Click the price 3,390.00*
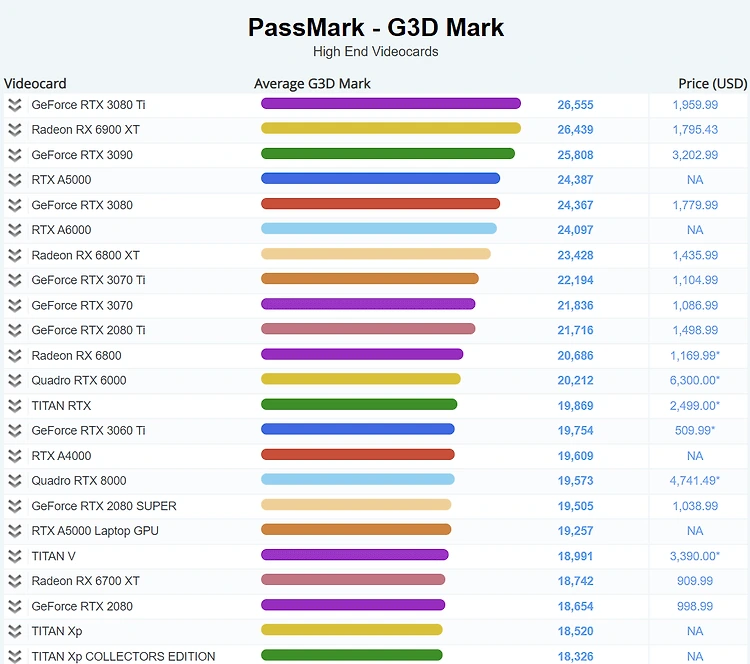This screenshot has height=664, width=750. [x=695, y=556]
